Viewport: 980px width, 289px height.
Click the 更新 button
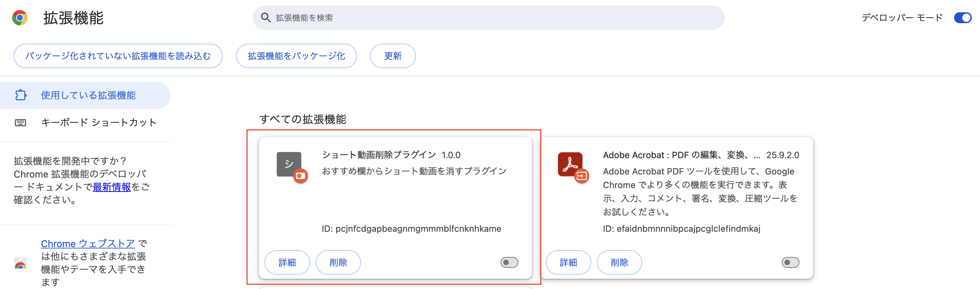click(x=393, y=56)
